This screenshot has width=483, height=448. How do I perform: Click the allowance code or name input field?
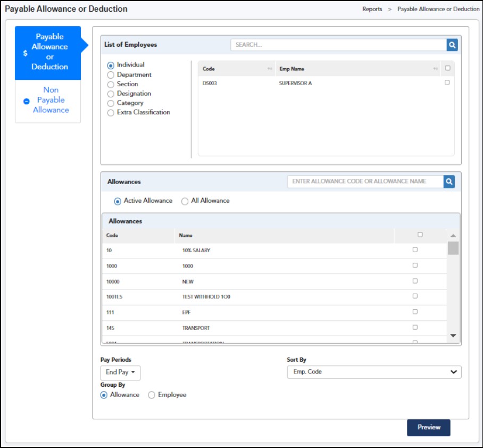(365, 181)
